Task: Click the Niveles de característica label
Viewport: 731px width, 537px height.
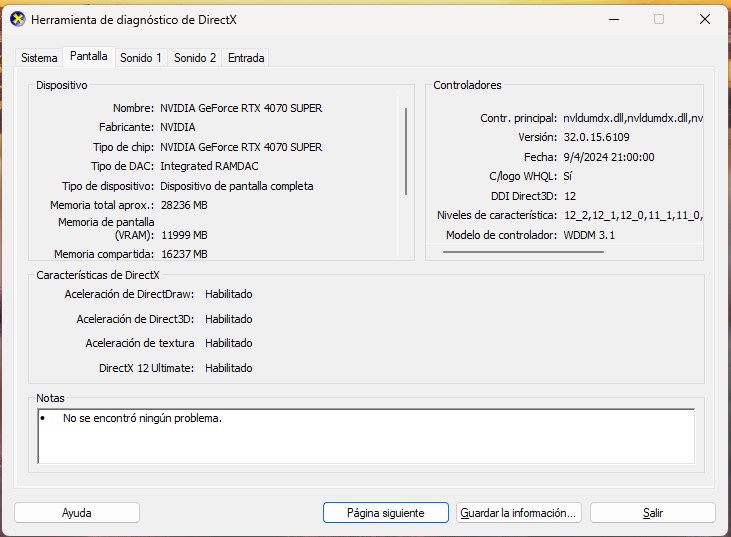Action: click(x=497, y=215)
